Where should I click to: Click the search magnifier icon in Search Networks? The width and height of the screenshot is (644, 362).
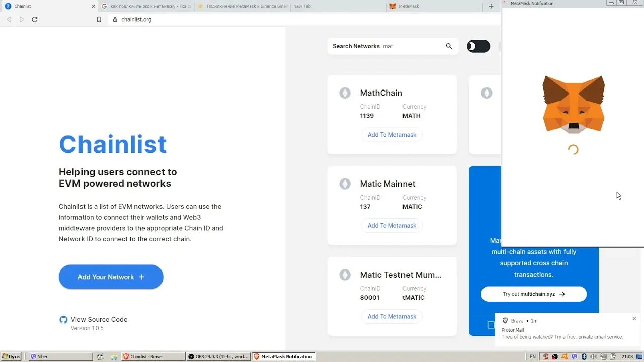pos(449,46)
